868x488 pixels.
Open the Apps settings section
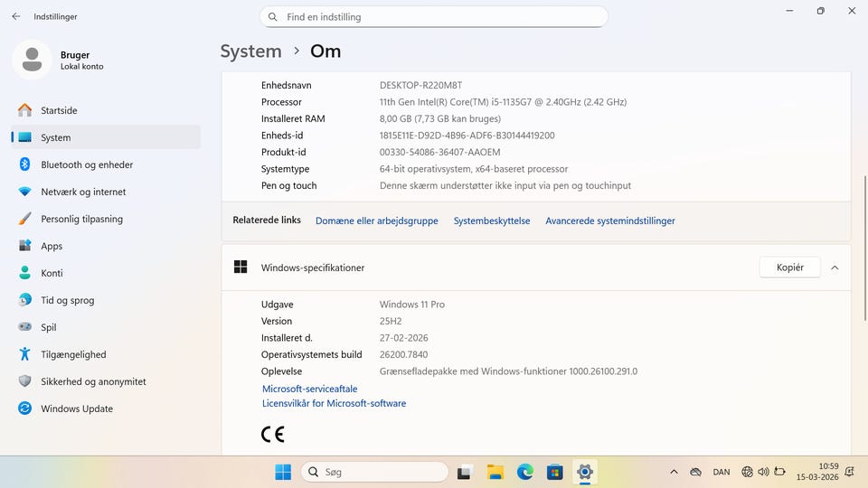[x=52, y=246]
